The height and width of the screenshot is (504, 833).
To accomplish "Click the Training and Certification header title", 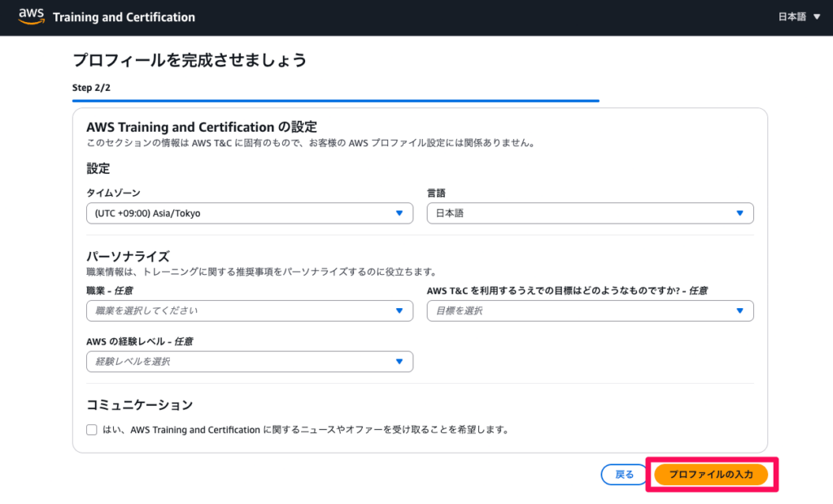I will [x=124, y=17].
